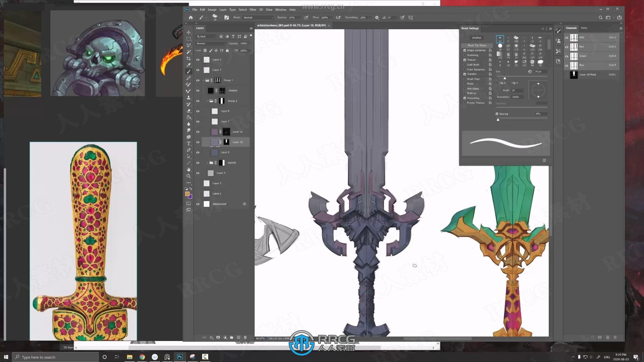The image size is (644, 362).
Task: Select the Eyedropper tool
Action: 189,65
